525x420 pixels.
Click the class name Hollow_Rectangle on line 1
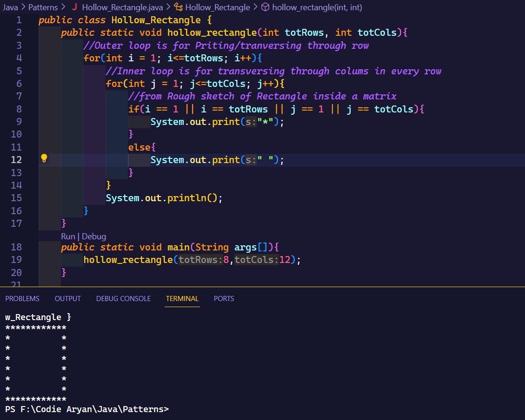pyautogui.click(x=156, y=20)
